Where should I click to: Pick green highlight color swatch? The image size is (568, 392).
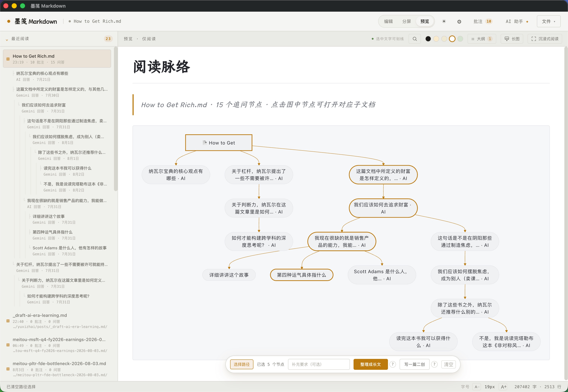coord(460,39)
